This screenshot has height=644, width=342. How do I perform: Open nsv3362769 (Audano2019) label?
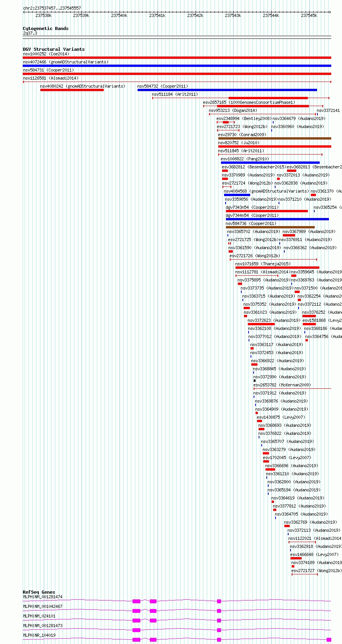[310, 522]
